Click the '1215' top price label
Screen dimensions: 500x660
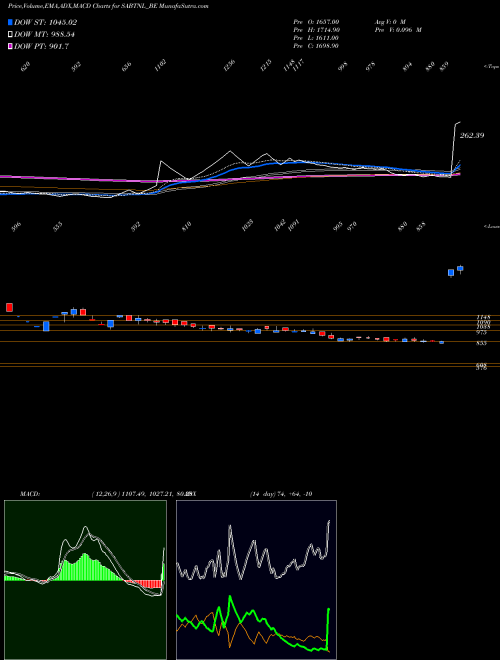coord(266,66)
